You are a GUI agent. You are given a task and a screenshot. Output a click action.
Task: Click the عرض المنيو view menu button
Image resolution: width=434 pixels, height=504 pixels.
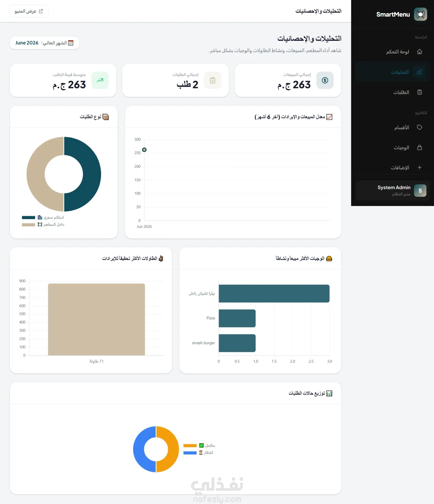29,11
